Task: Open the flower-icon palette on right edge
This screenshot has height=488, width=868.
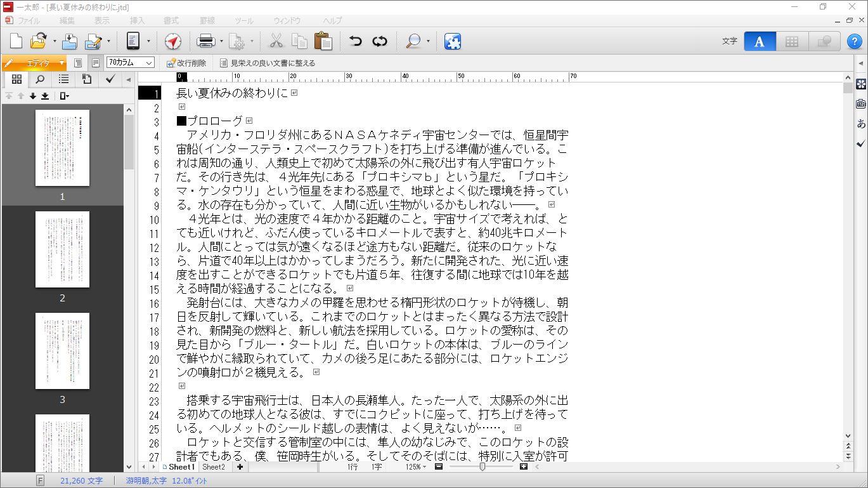Action: 861,84
